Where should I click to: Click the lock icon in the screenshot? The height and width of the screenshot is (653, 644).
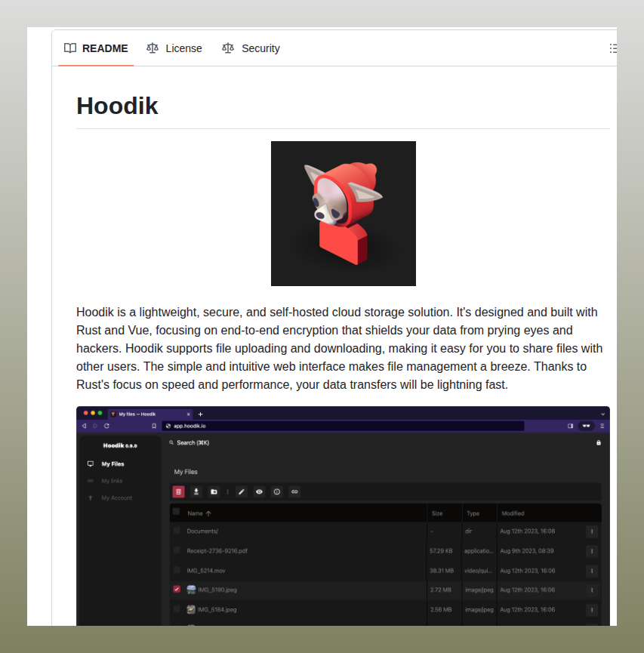pyautogui.click(x=599, y=442)
